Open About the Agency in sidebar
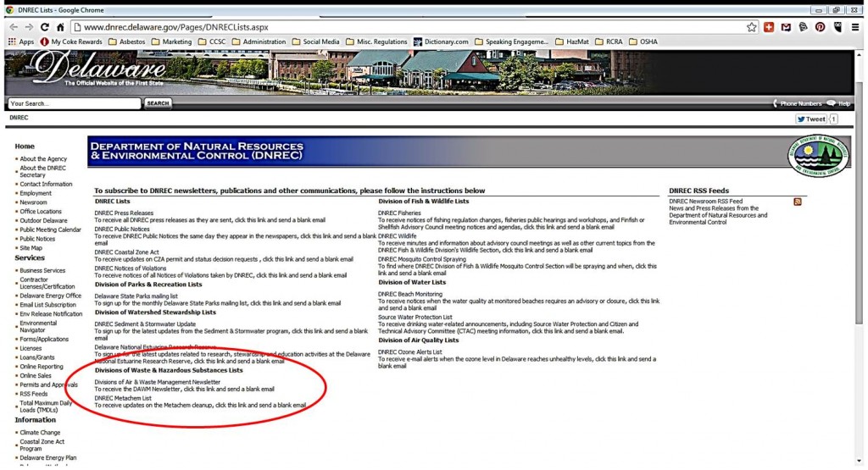Viewport: 868px width, 470px height. (43, 158)
